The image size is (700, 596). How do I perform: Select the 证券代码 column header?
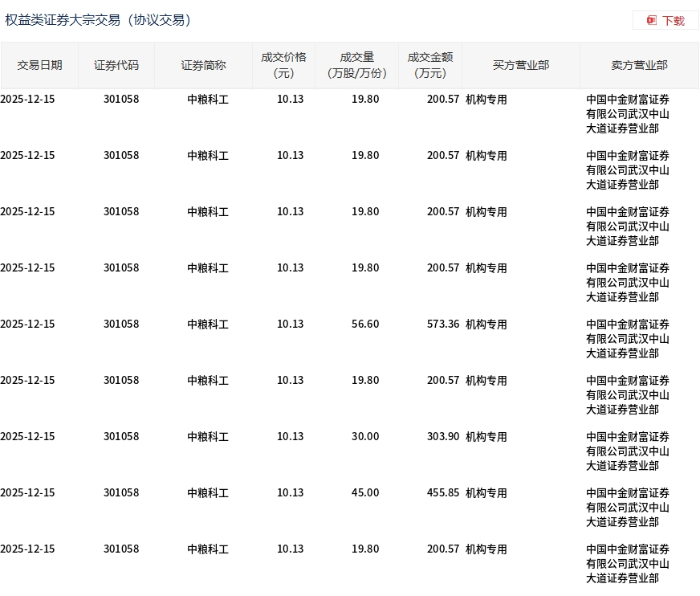[x=116, y=65]
